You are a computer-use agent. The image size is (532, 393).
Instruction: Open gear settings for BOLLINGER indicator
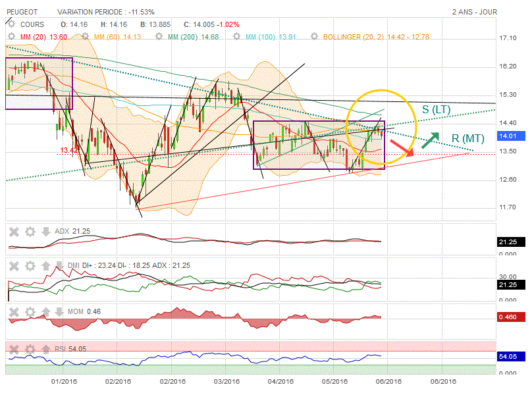[x=315, y=37]
